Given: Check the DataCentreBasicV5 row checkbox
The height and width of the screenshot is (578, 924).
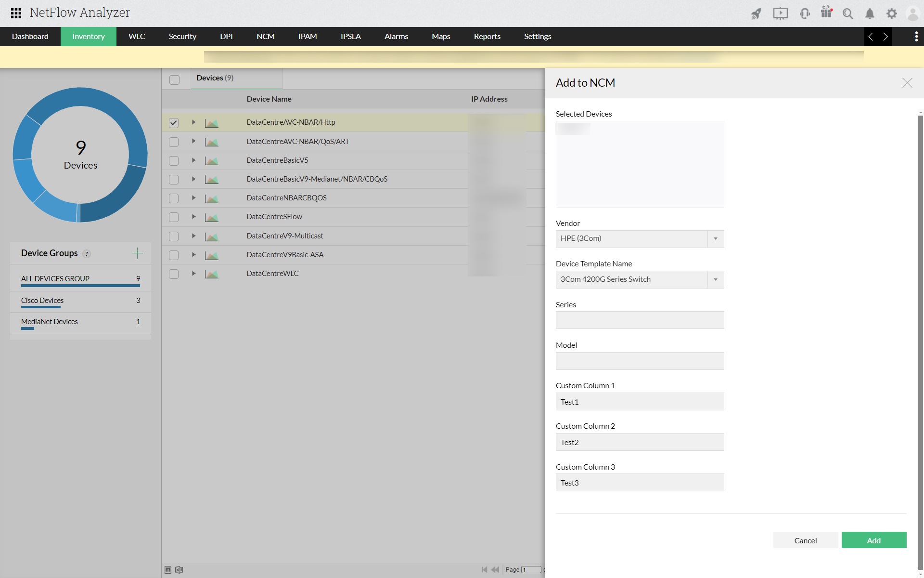Looking at the screenshot, I should point(174,160).
